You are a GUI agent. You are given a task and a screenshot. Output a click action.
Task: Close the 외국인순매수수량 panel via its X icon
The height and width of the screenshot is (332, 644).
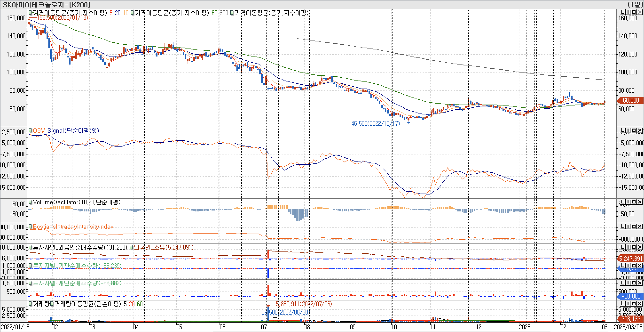pos(640,247)
